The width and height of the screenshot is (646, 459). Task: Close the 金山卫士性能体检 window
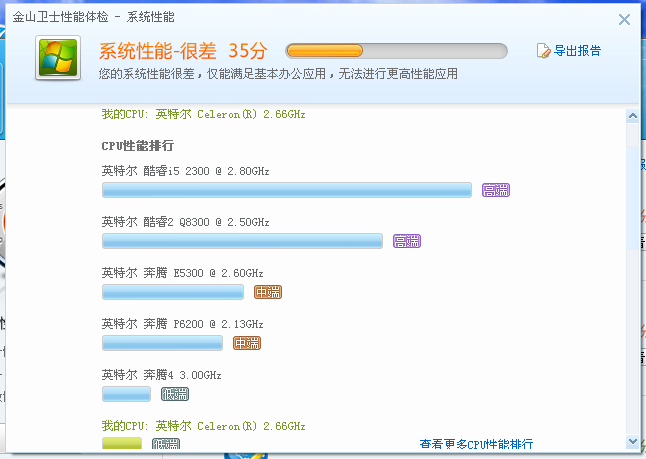(625, 19)
